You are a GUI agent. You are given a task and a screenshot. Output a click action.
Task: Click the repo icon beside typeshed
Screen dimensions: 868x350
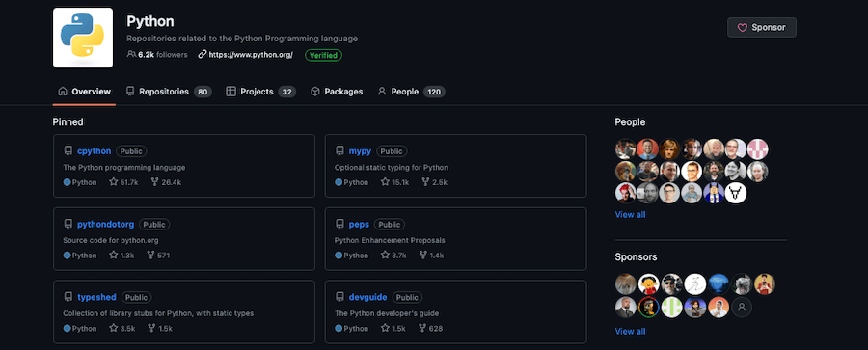point(68,297)
